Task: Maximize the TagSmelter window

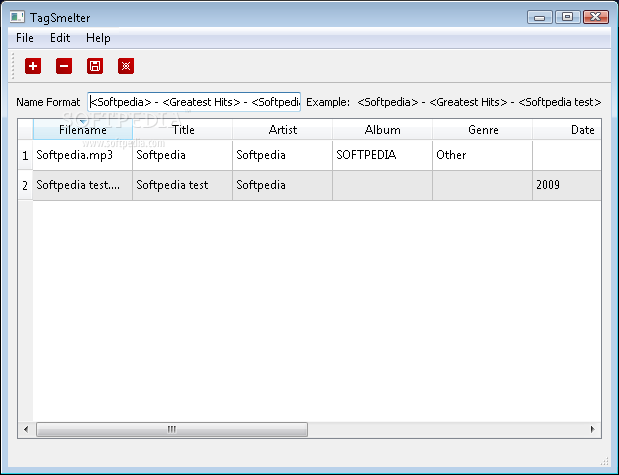Action: (x=568, y=17)
